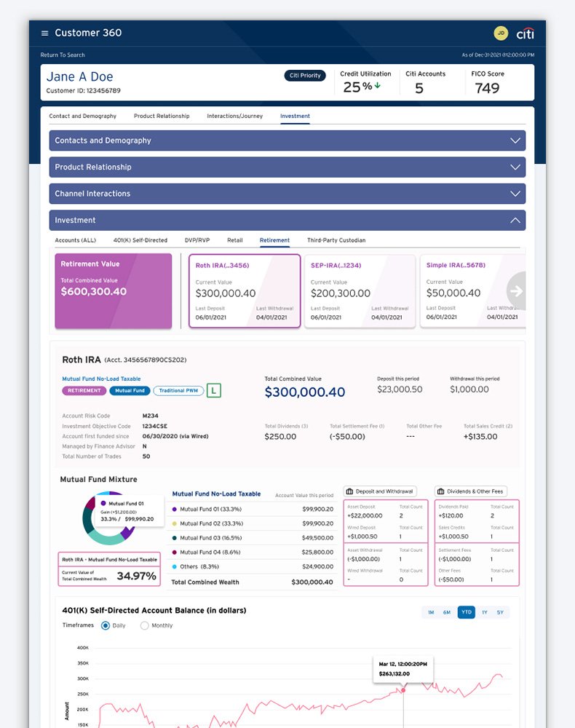
Task: Click Mutual Fund 04 (8.6%) row
Action: coord(253,553)
